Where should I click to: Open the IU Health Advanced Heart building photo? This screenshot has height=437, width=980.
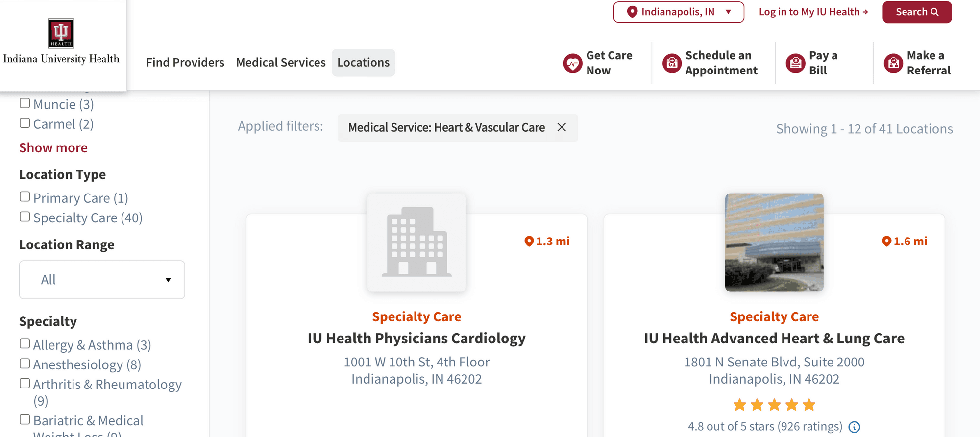[774, 243]
